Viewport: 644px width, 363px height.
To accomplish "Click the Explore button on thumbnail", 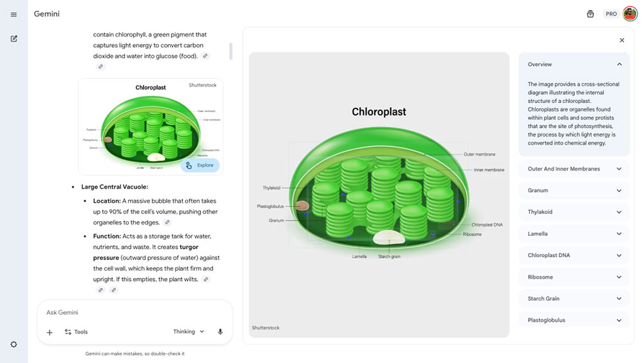I will pos(199,165).
